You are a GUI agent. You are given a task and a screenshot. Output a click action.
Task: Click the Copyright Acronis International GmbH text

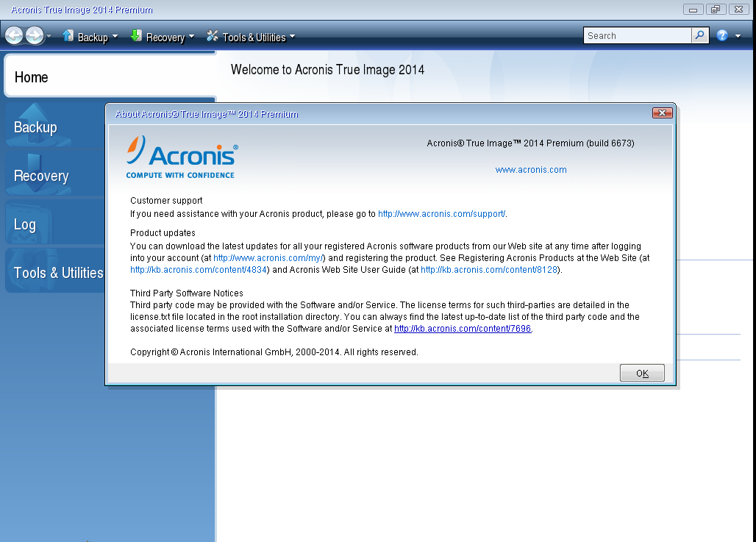click(274, 352)
